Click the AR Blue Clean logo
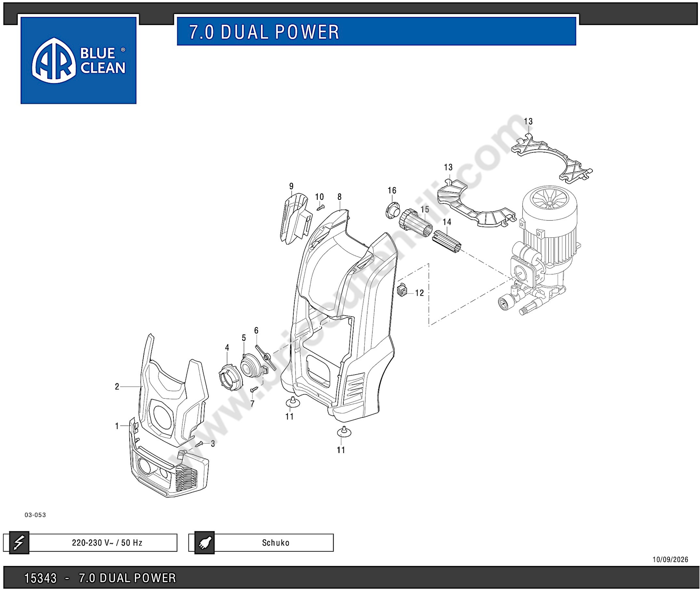 pos(78,60)
